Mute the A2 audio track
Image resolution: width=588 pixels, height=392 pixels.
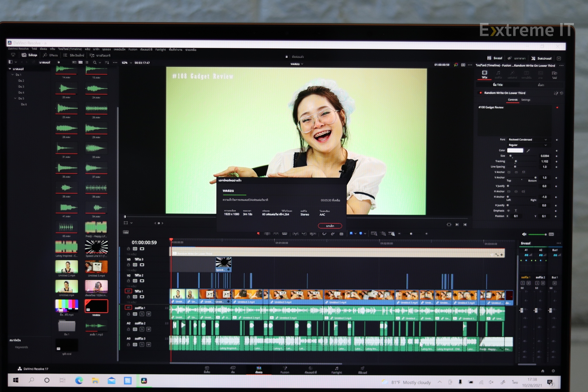[149, 329]
